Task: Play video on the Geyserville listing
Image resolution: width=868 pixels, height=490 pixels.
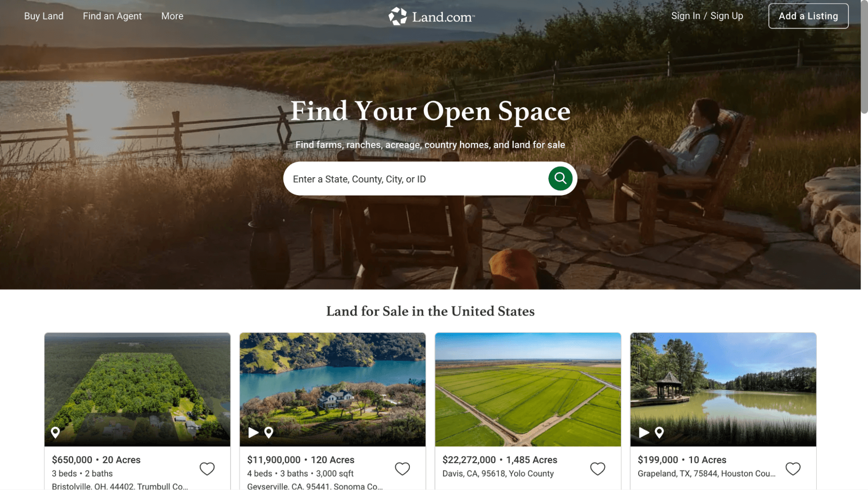Action: click(x=254, y=433)
